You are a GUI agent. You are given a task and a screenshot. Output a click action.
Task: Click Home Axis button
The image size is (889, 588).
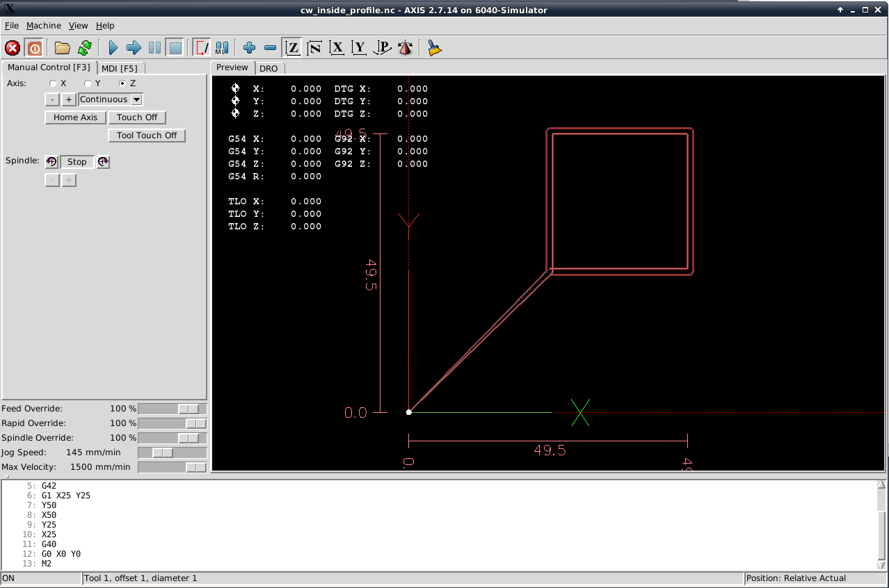(75, 117)
